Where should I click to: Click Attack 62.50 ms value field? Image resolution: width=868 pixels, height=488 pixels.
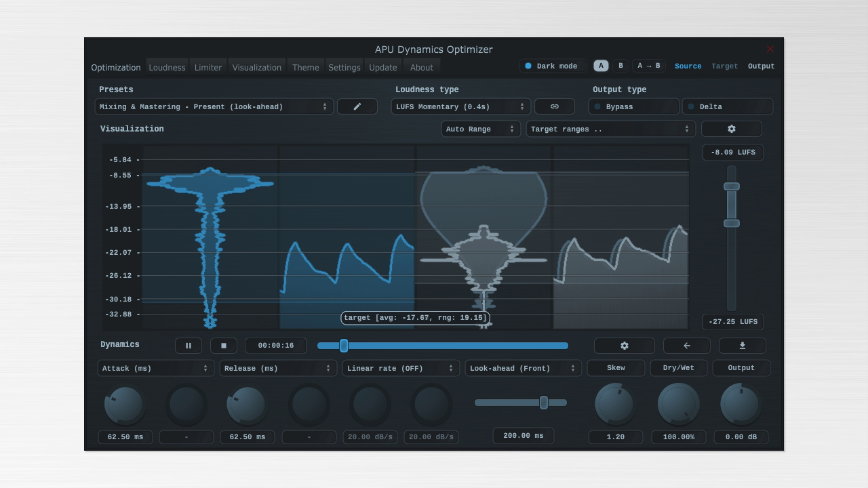pos(125,437)
